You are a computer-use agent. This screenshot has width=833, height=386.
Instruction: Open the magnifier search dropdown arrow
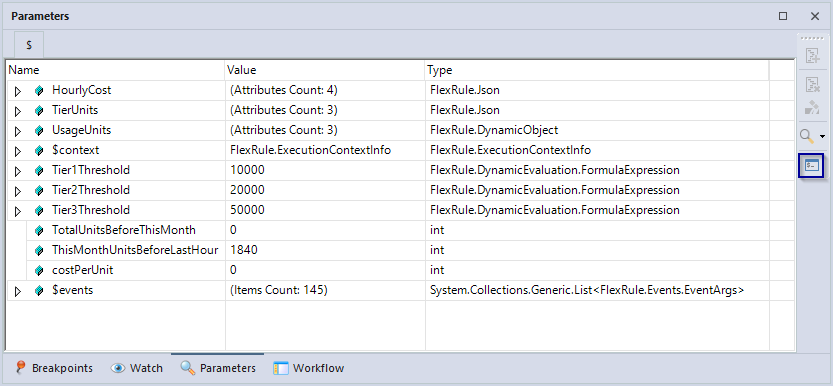(x=823, y=136)
